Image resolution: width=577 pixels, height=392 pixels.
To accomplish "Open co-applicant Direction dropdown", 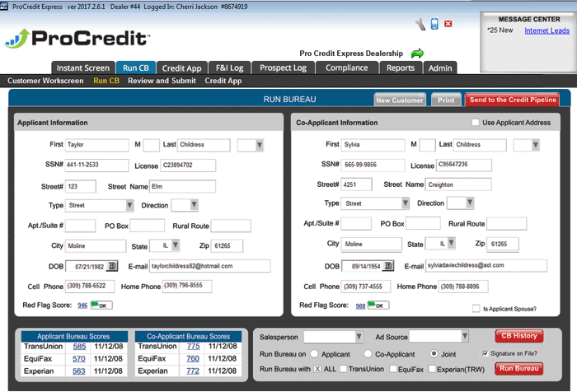I will click(470, 203).
